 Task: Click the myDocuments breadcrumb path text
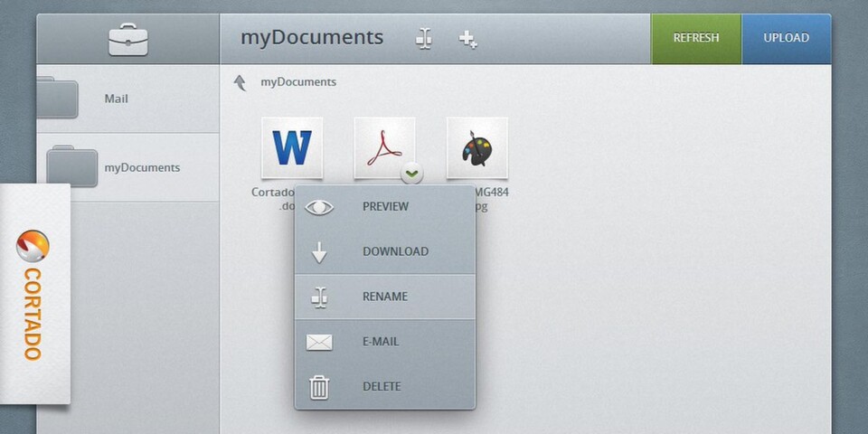coord(298,82)
